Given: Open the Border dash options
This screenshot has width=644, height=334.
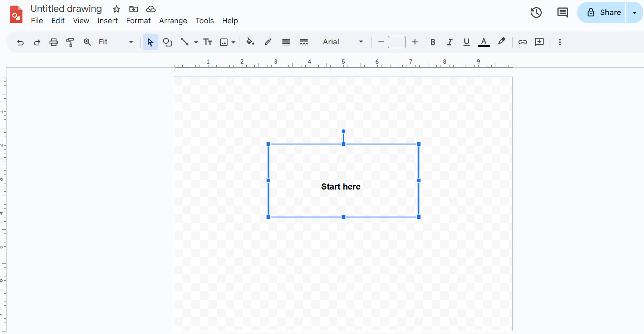Looking at the screenshot, I should [x=304, y=42].
